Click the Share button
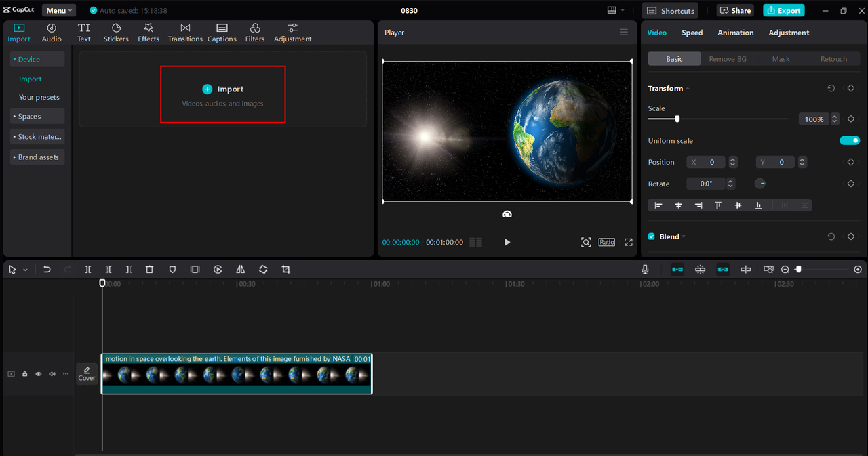 [x=735, y=10]
